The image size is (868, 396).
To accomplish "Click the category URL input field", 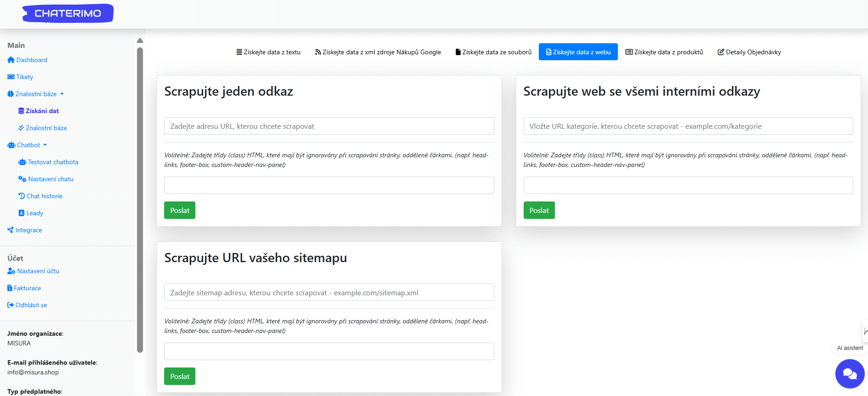I will click(x=688, y=126).
